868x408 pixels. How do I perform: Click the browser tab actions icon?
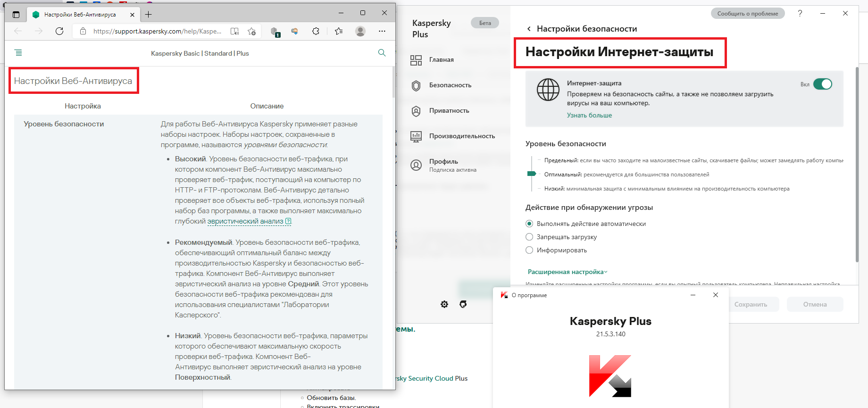(16, 15)
